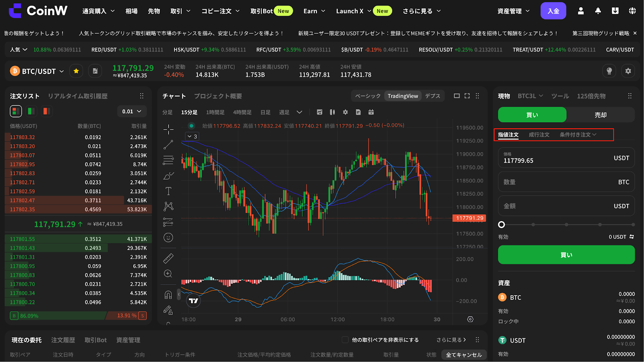Select the horizontal lines Fibonacci tool
644x362 pixels.
[x=168, y=160]
